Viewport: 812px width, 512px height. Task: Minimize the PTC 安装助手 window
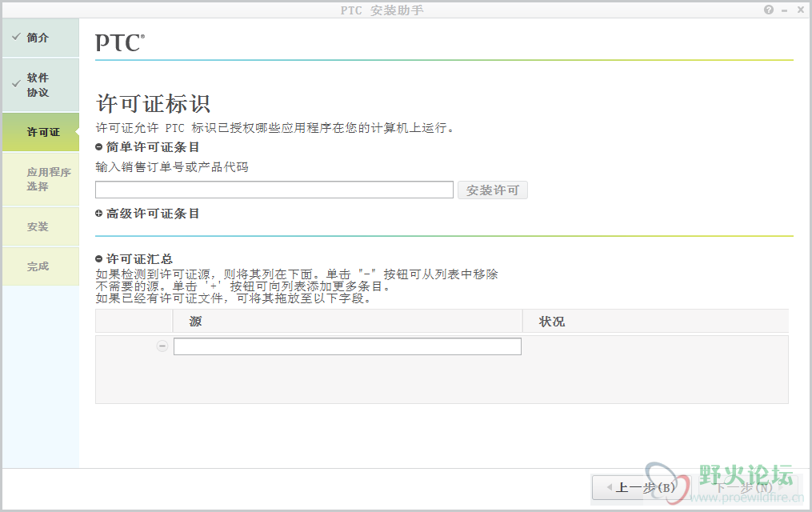point(785,10)
